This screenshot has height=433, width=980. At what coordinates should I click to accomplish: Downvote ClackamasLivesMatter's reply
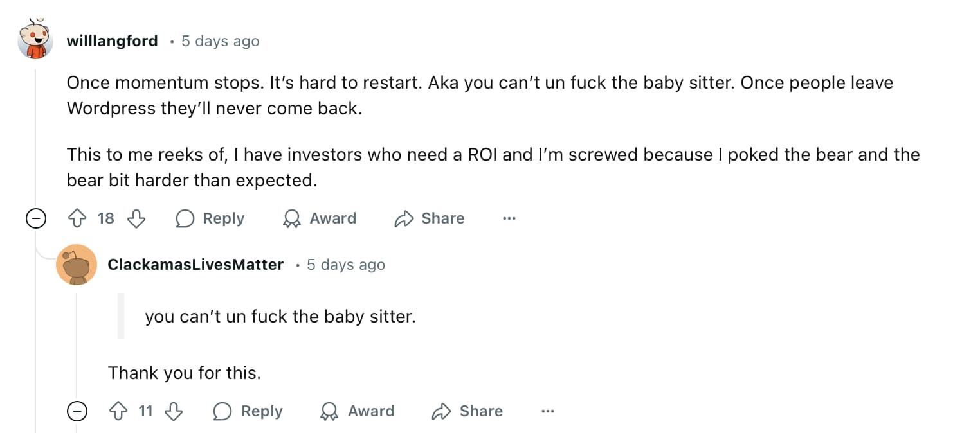[x=174, y=411]
